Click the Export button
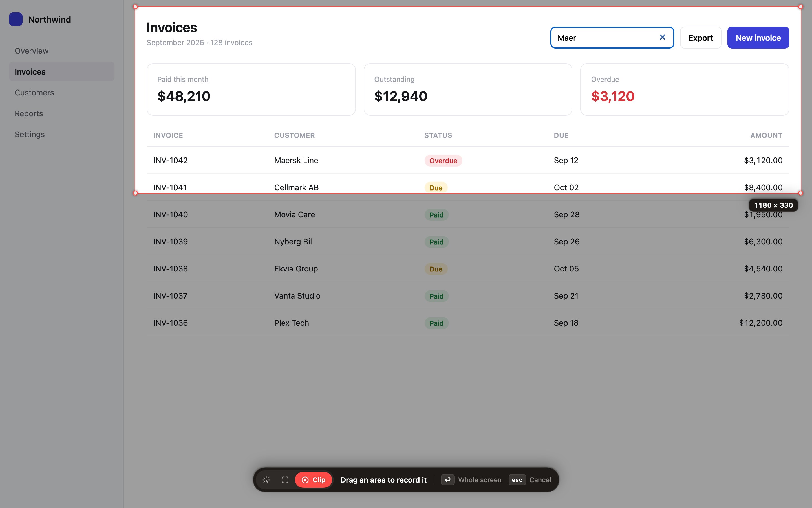This screenshot has height=508, width=812. 701,38
